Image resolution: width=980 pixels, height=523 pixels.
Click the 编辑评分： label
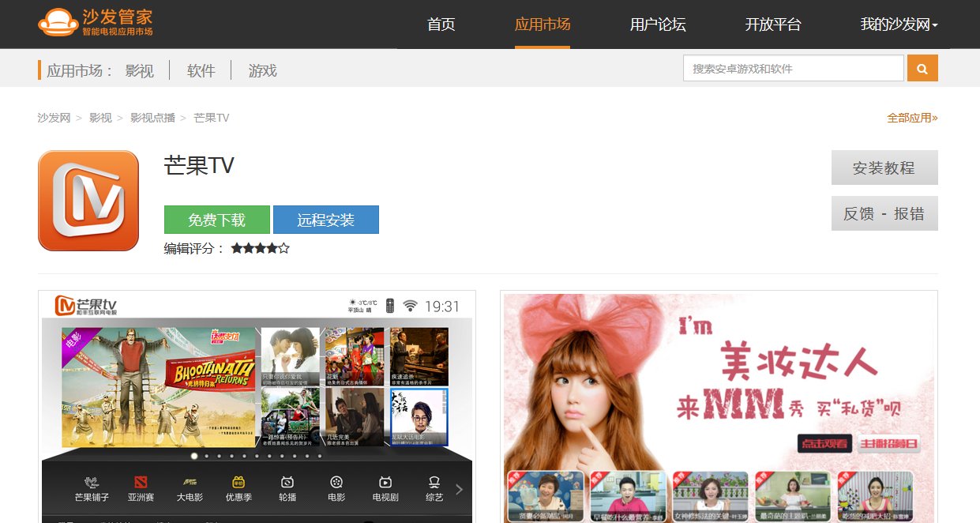pos(194,248)
